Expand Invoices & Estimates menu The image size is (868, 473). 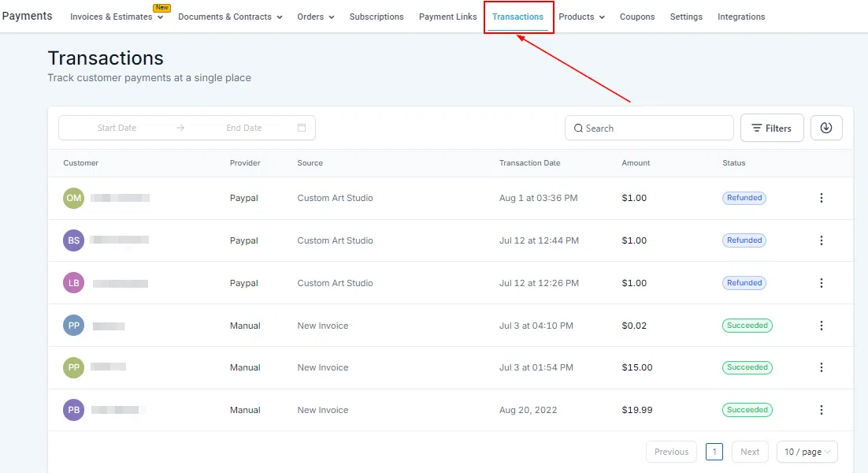[117, 17]
